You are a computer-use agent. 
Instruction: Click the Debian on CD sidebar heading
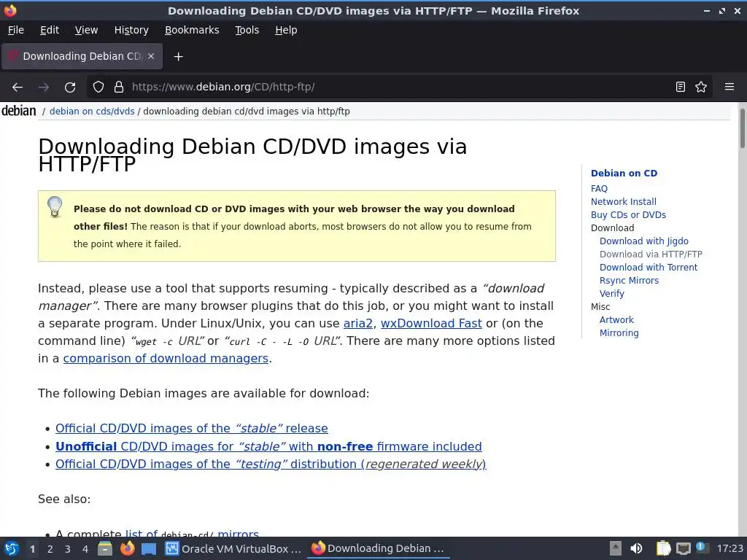coord(624,174)
